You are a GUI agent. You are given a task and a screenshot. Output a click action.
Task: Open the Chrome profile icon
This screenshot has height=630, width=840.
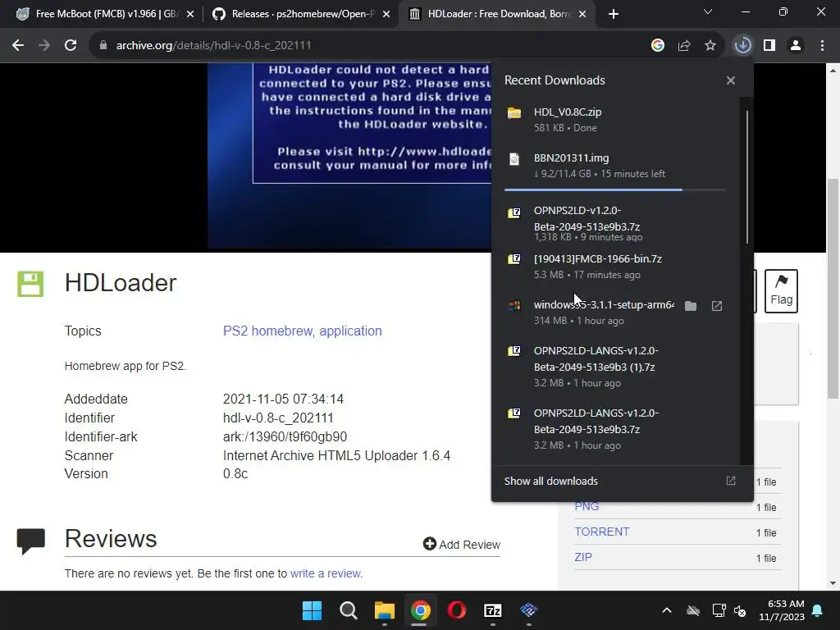coord(796,46)
